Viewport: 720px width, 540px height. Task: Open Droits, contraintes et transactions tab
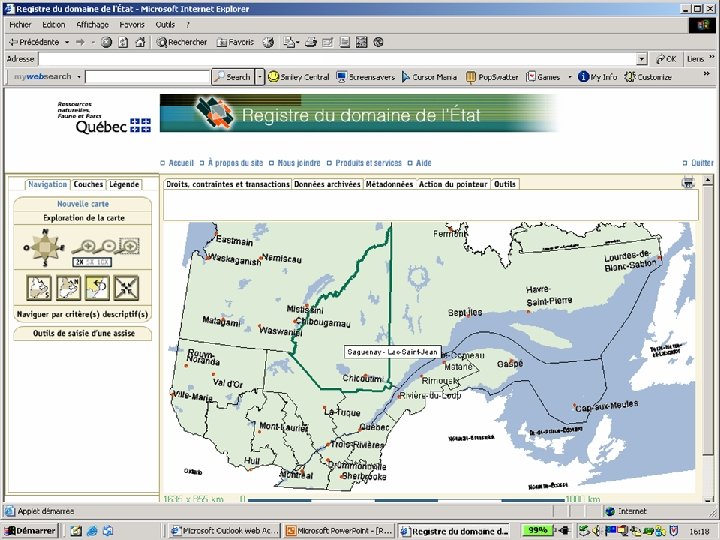[228, 184]
